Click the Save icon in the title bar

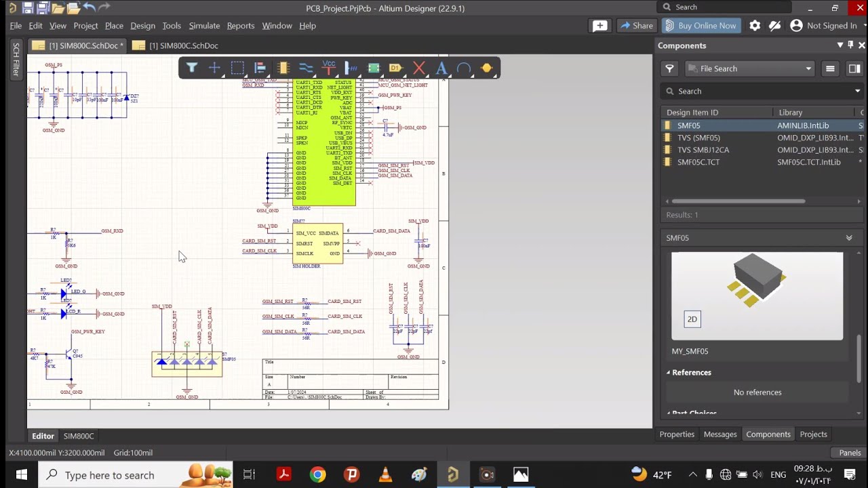pyautogui.click(x=27, y=8)
